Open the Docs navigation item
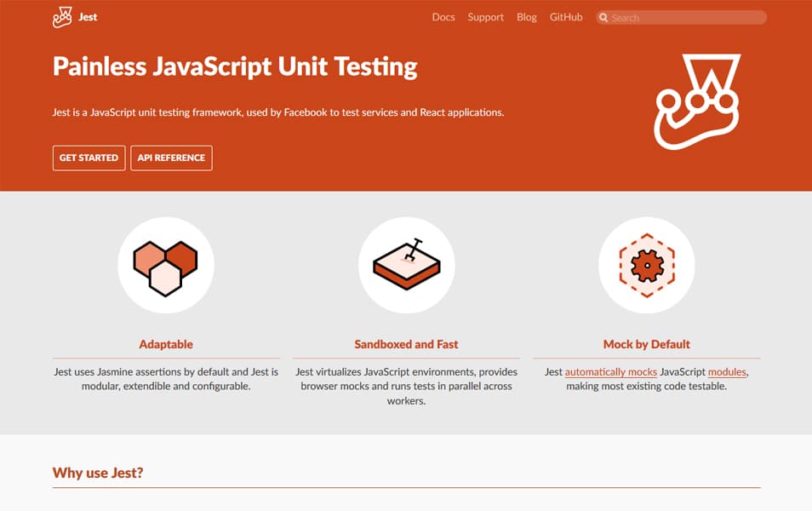This screenshot has width=812, height=511. click(443, 17)
